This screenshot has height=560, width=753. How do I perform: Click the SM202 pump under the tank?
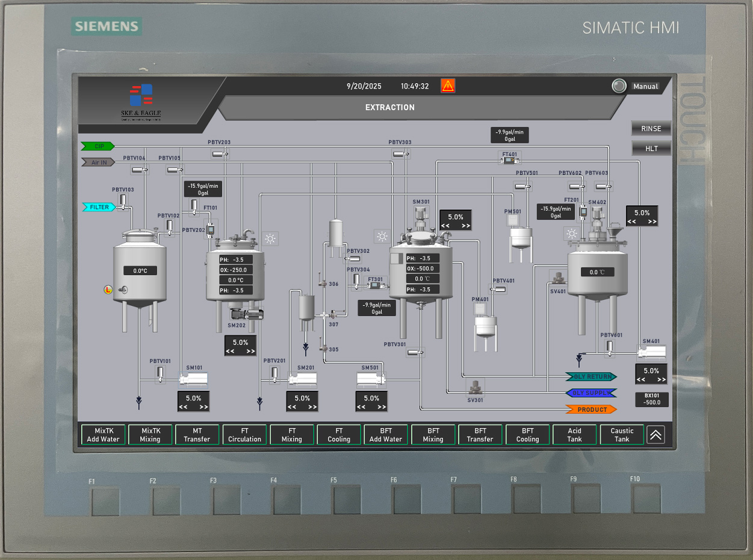coord(247,314)
